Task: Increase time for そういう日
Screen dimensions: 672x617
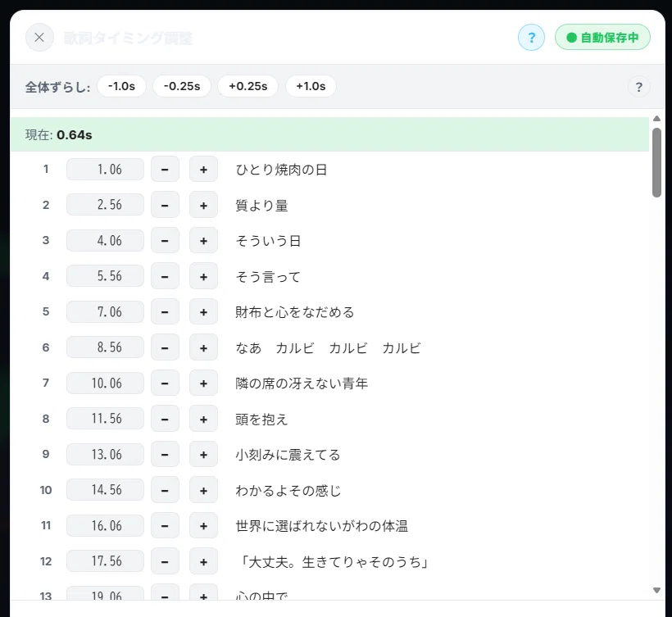Action: tap(203, 241)
